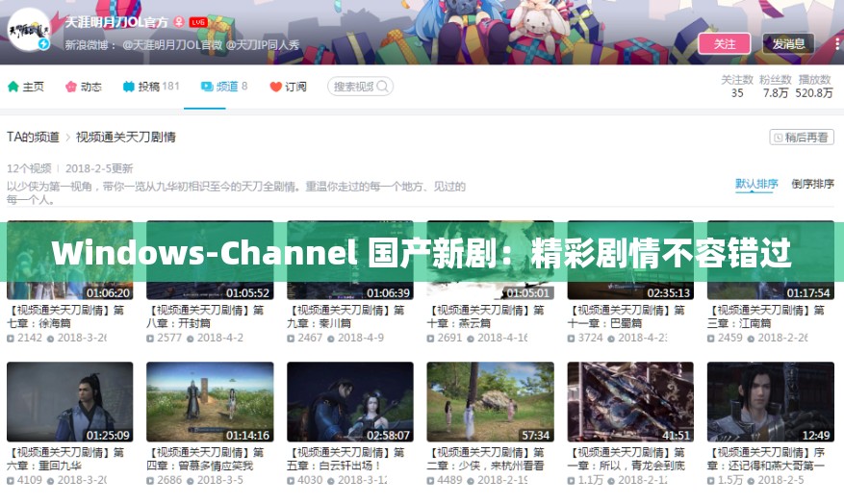Click the play-count icon beside 2142
The image size is (844, 504).
click(11, 339)
